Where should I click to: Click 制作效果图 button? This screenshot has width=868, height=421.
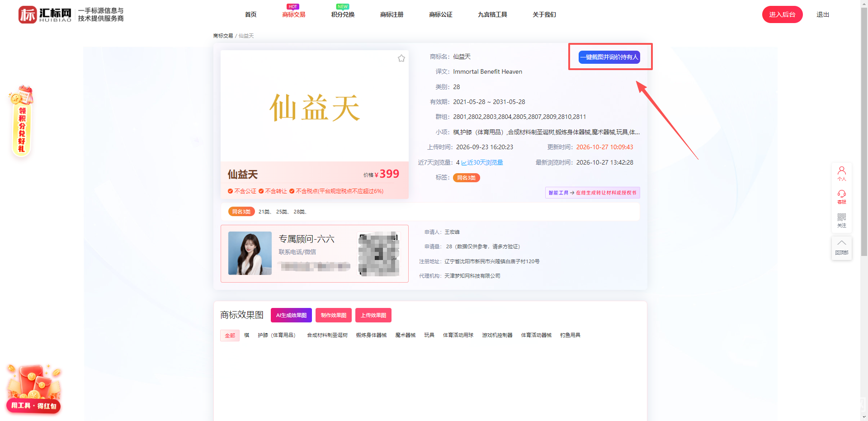coord(334,315)
